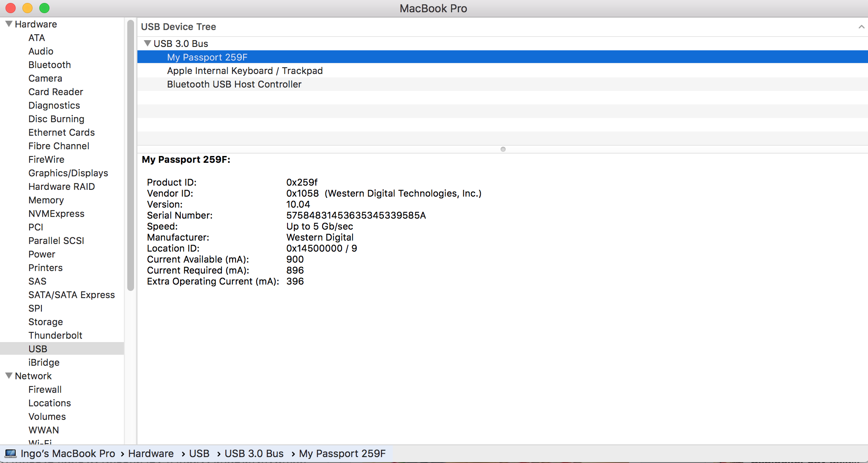The width and height of the screenshot is (868, 463).
Task: Select Graphics/Displays in the sidebar
Action: point(68,173)
